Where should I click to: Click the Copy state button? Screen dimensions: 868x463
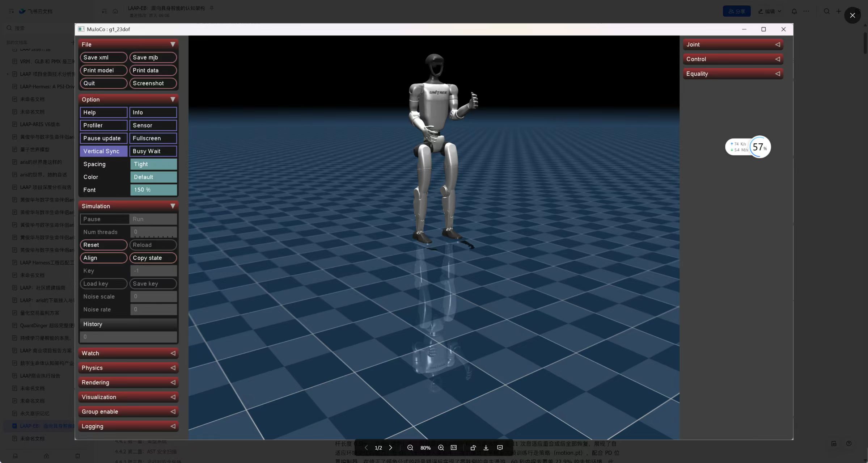(x=153, y=258)
